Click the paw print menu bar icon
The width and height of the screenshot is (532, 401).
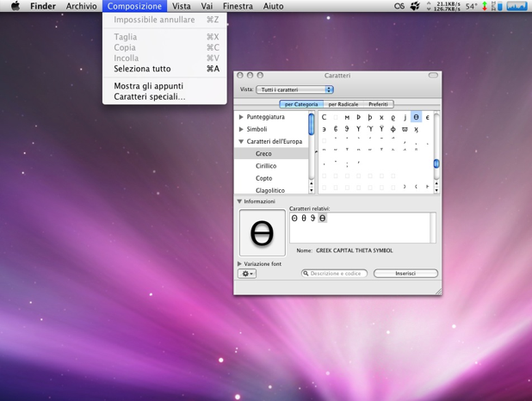(415, 6)
